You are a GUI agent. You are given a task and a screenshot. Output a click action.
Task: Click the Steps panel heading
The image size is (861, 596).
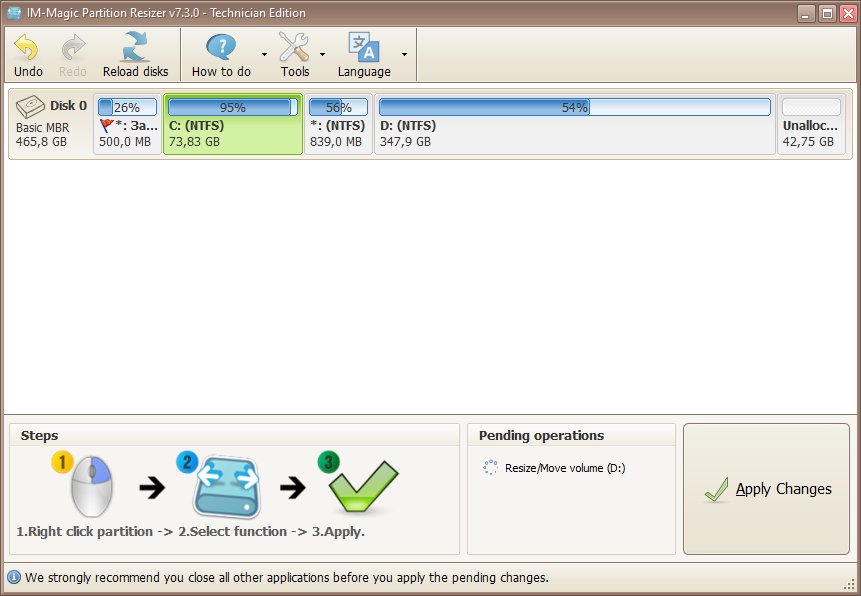click(39, 436)
